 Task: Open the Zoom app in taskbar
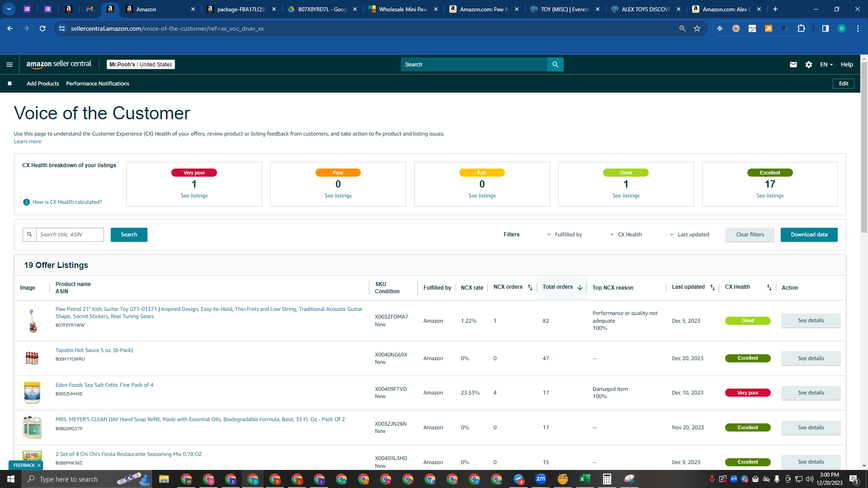(x=541, y=479)
